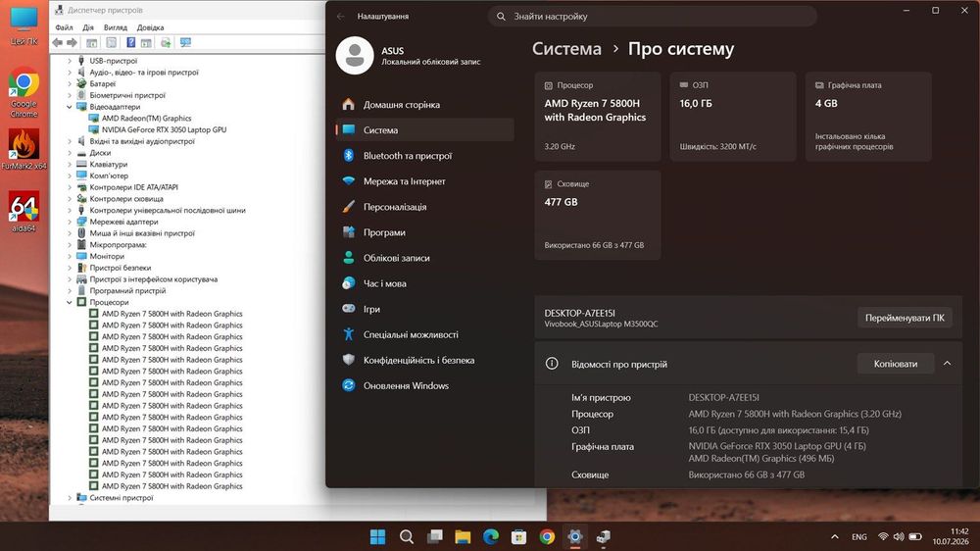The image size is (980, 551).
Task: Expand the Клавіатури tree node
Action: 70,164
